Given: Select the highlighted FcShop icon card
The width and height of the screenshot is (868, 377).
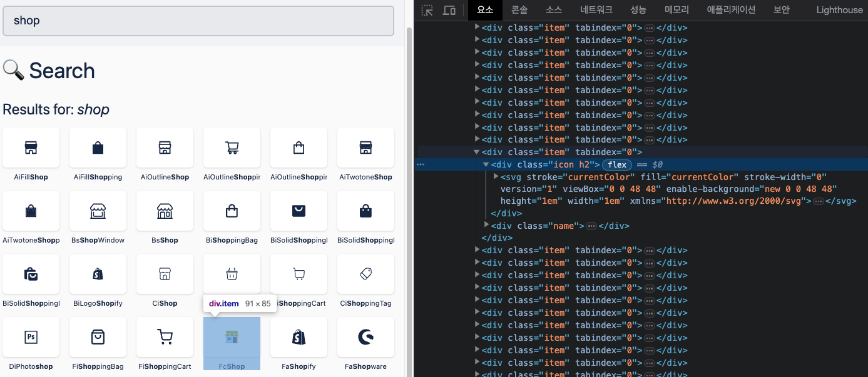Looking at the screenshot, I should click(232, 344).
